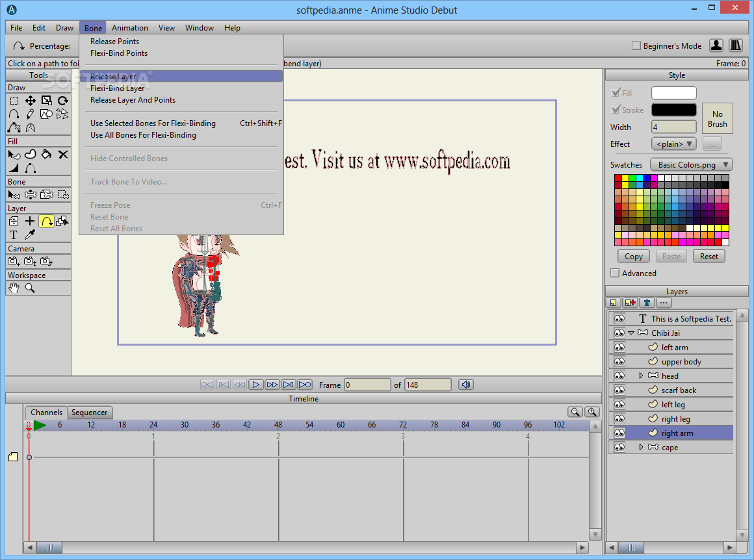
Task: Enable the Beginner's Mode checkbox
Action: click(x=636, y=45)
